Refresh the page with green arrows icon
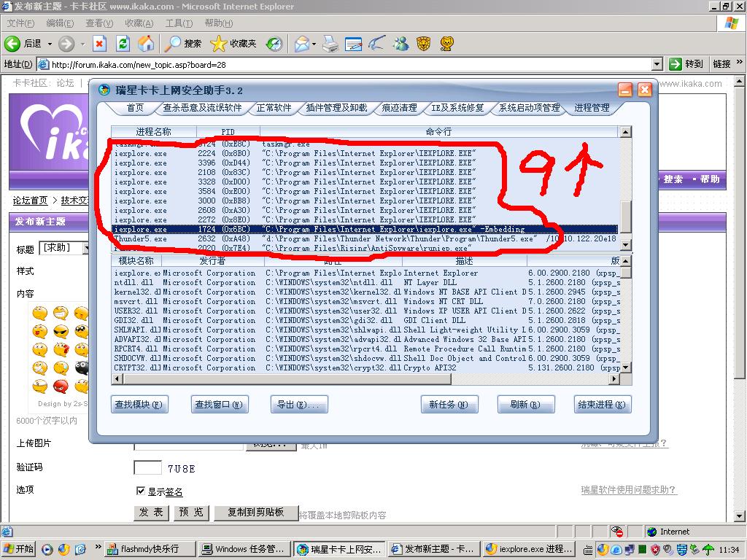Image resolution: width=747 pixels, height=560 pixels. [123, 44]
